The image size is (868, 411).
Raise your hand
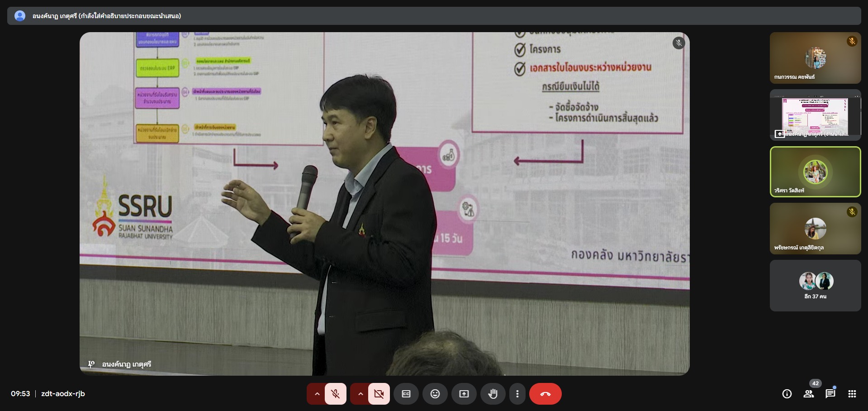[493, 394]
